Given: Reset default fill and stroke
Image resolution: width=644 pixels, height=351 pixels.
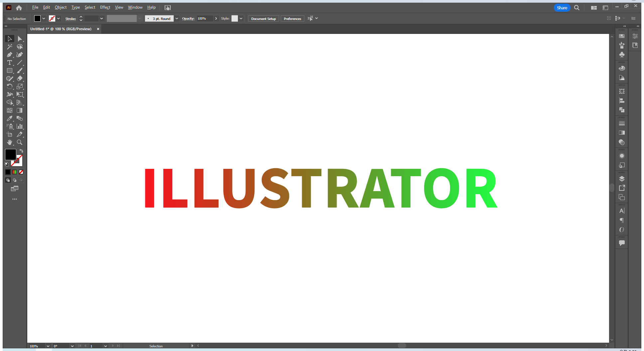Looking at the screenshot, I should coord(7,164).
